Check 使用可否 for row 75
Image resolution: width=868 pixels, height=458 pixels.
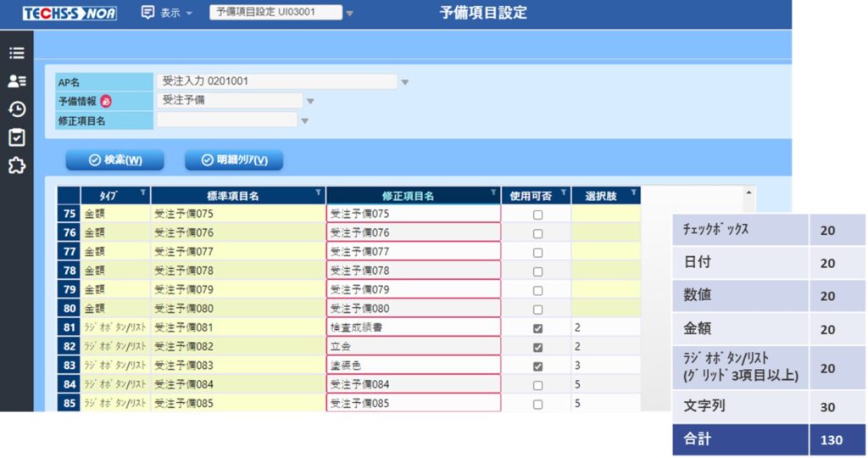point(537,215)
